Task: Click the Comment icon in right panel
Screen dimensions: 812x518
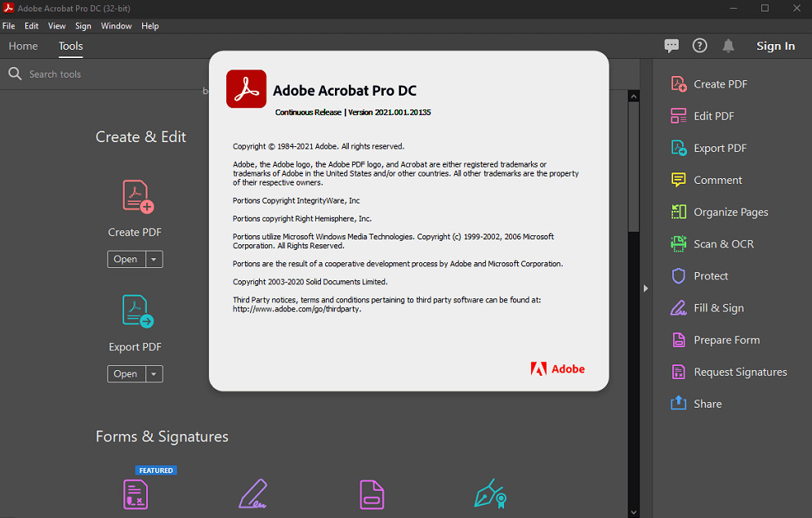Action: point(678,180)
